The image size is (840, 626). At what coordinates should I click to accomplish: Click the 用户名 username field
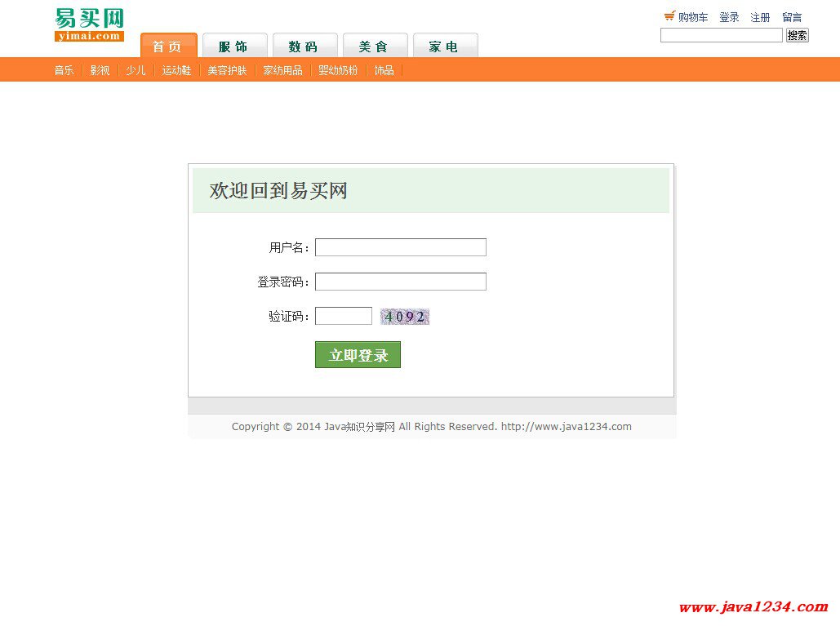(400, 247)
